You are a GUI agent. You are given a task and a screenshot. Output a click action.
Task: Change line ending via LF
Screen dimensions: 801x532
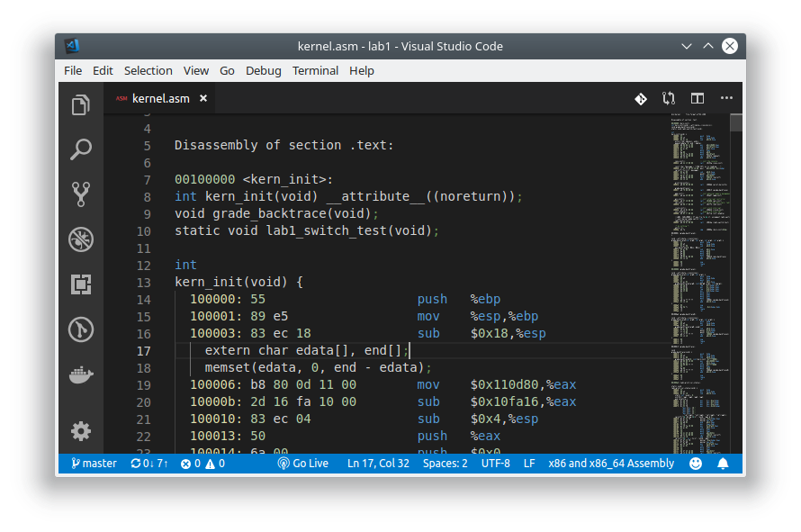[x=529, y=464]
